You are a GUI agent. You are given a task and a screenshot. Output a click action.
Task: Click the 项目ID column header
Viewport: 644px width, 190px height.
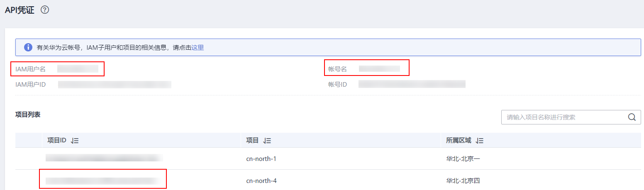pos(57,140)
